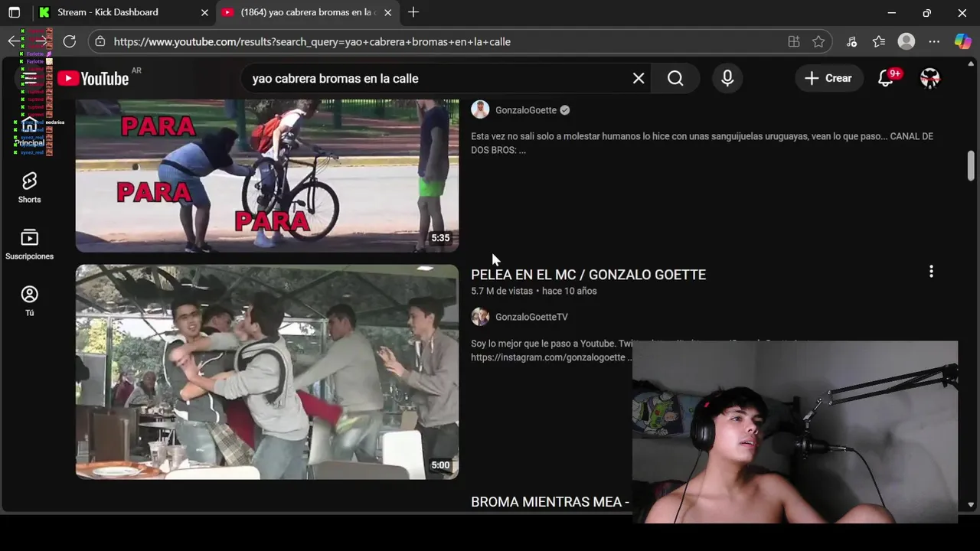Click GonzaloGoette channel avatar

(480, 109)
